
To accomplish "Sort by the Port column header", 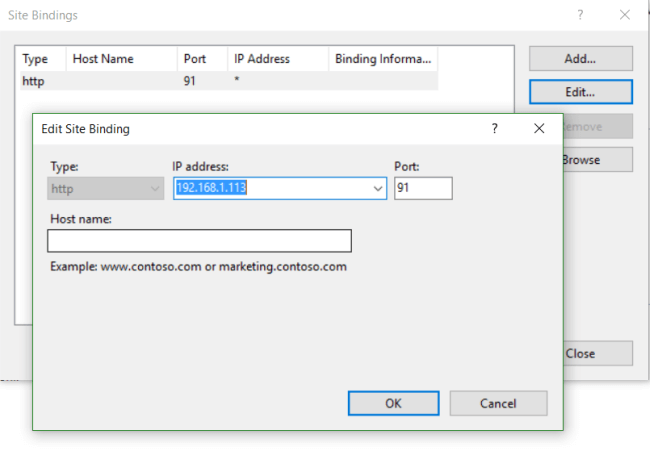I will [200, 59].
